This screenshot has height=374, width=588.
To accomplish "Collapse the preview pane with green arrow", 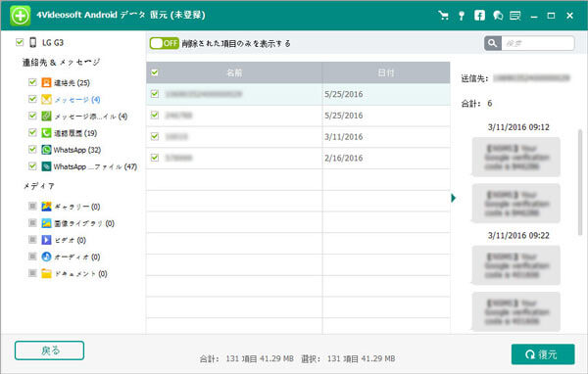I will (454, 198).
